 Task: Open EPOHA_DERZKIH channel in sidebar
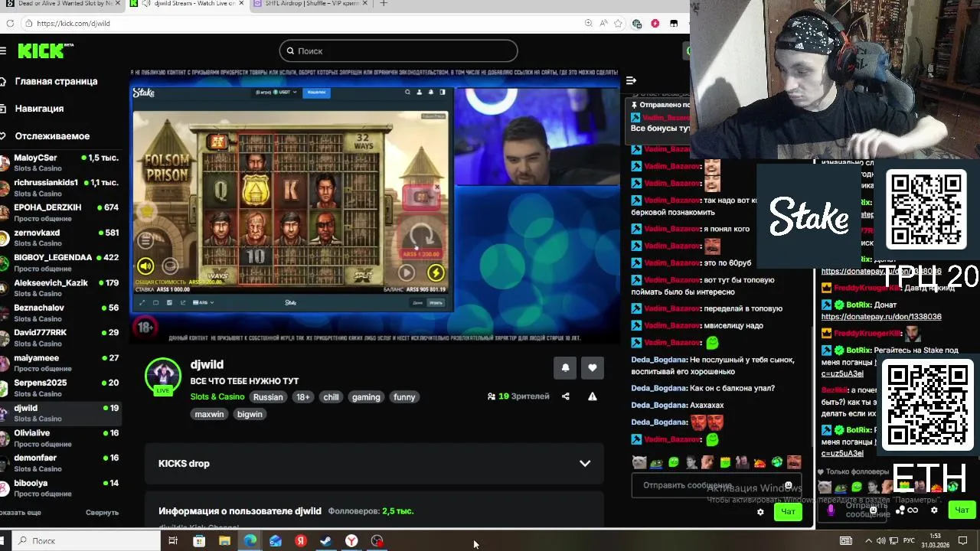click(60, 213)
